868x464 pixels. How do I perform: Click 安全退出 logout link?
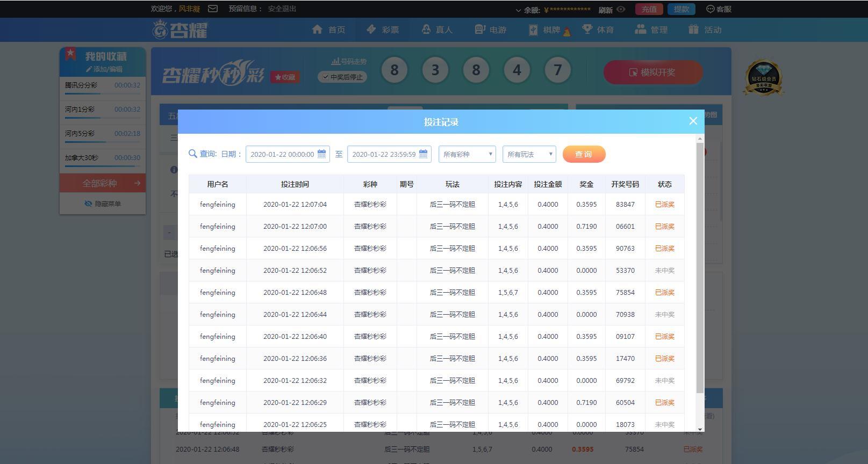coord(282,9)
